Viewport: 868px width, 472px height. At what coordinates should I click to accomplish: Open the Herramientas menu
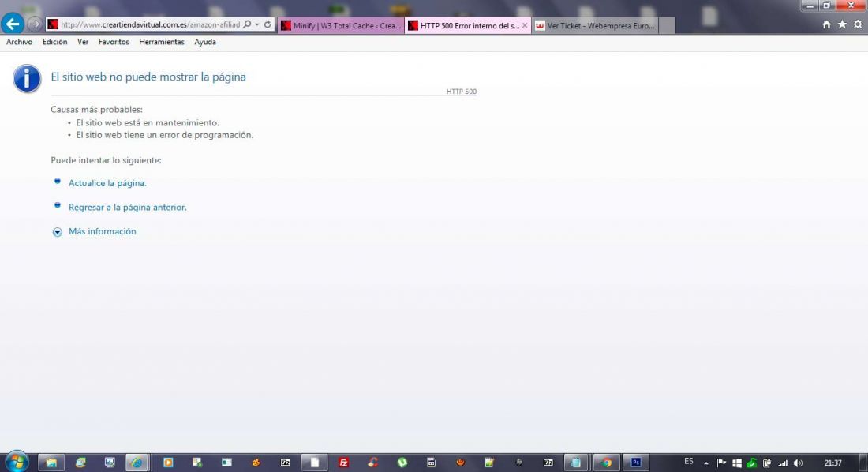(x=162, y=42)
